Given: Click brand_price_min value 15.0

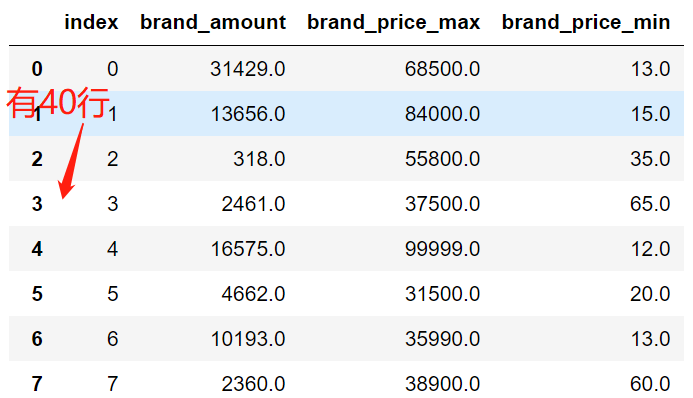Looking at the screenshot, I should [x=650, y=114].
